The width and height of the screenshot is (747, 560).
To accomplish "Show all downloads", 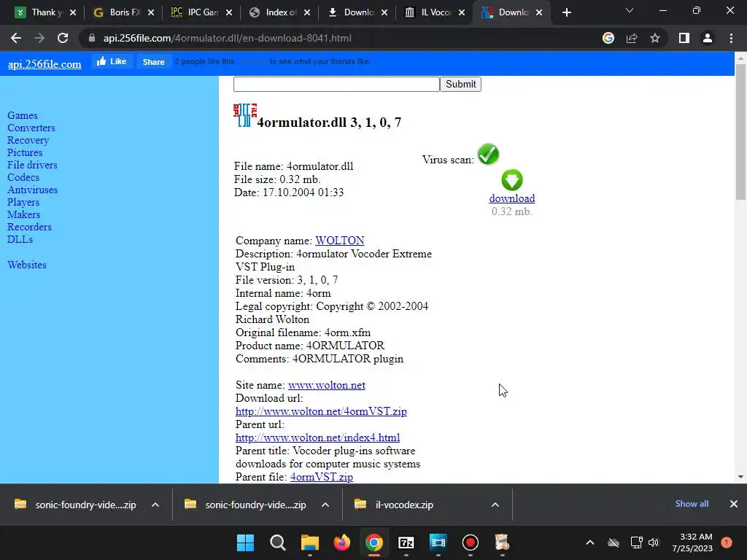I will [x=692, y=504].
